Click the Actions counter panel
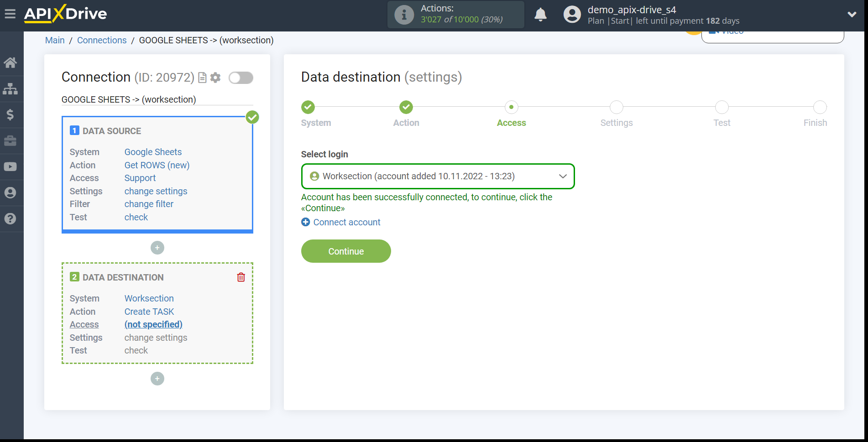Image resolution: width=868 pixels, height=442 pixels. (x=456, y=15)
